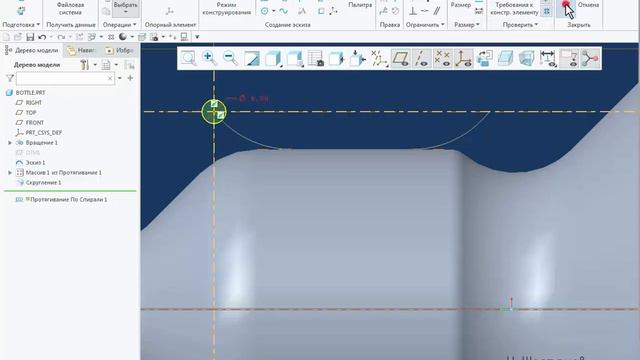The width and height of the screenshot is (640, 360).
Task: Clear the model tree search field
Action: [110, 78]
